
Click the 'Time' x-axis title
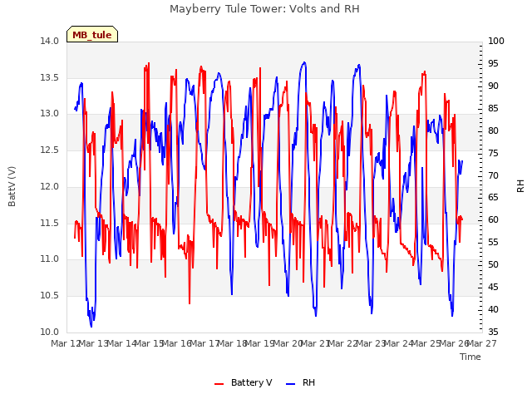(x=470, y=357)
